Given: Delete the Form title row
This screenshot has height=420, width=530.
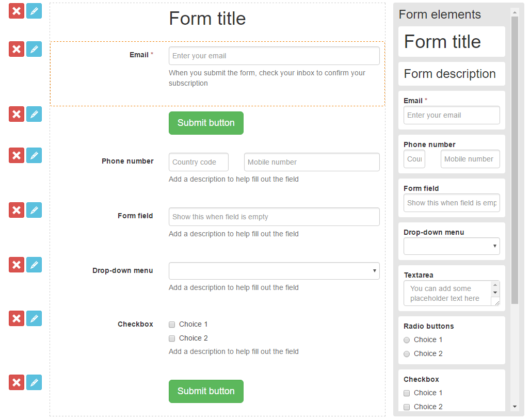Looking at the screenshot, I should tap(17, 11).
